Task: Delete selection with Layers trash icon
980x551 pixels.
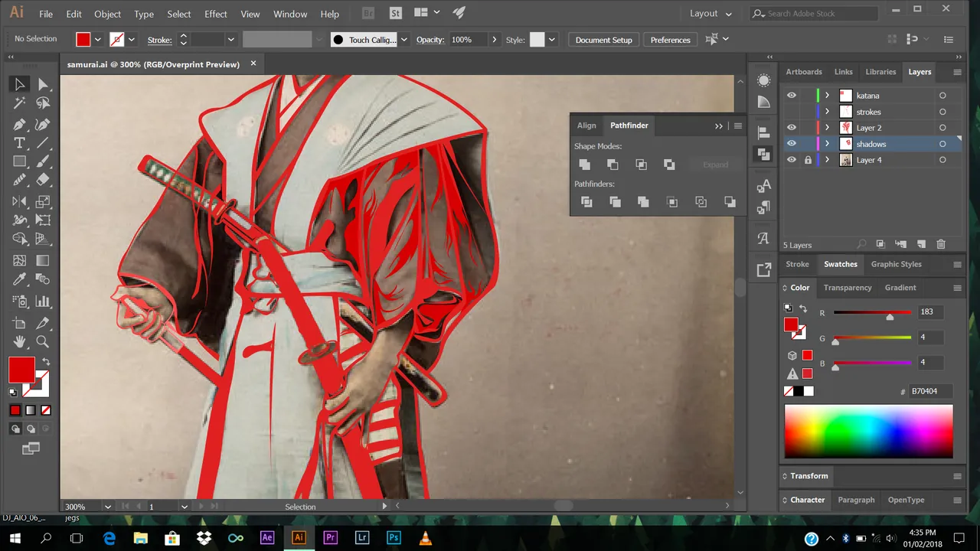Action: [941, 244]
